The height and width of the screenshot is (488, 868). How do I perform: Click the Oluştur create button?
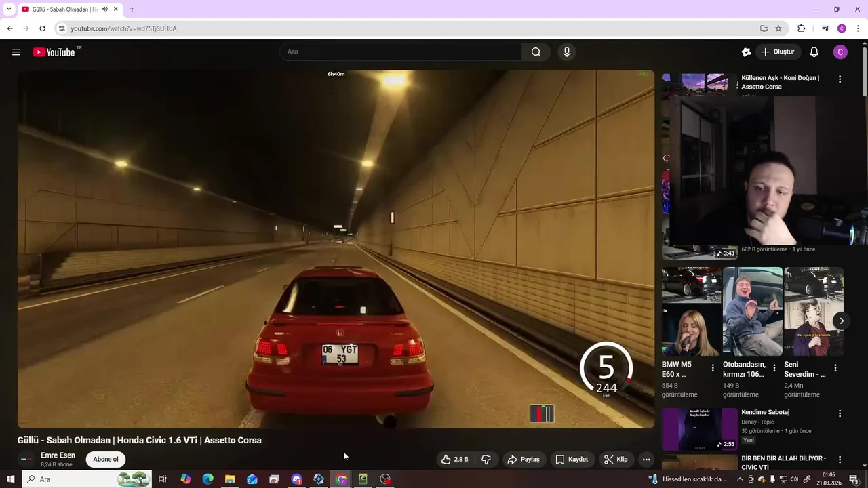pyautogui.click(x=777, y=52)
